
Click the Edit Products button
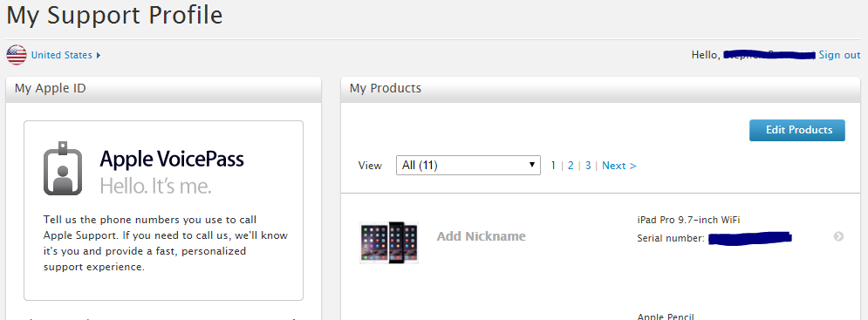point(797,130)
